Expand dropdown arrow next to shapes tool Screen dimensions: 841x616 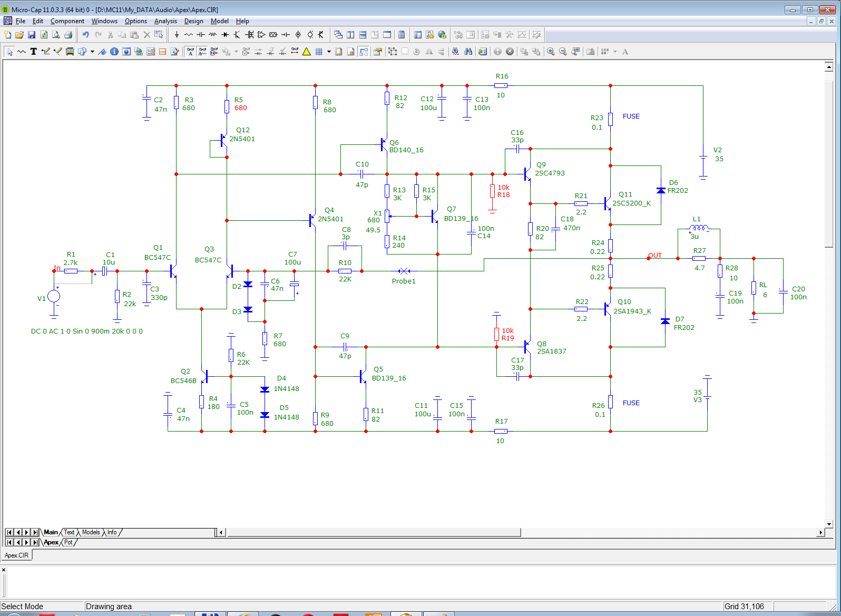(x=92, y=52)
